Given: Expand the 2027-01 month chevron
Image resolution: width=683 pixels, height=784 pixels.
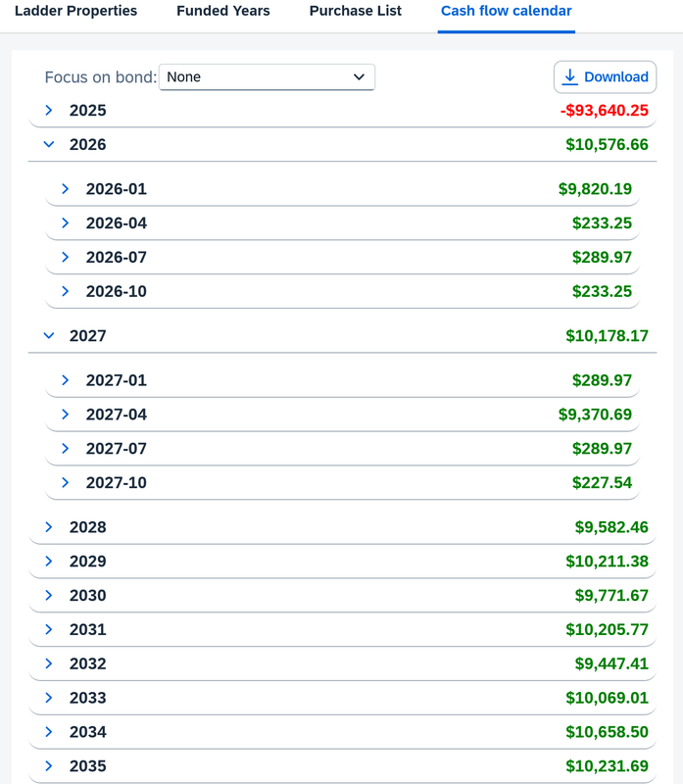Looking at the screenshot, I should 65,380.
